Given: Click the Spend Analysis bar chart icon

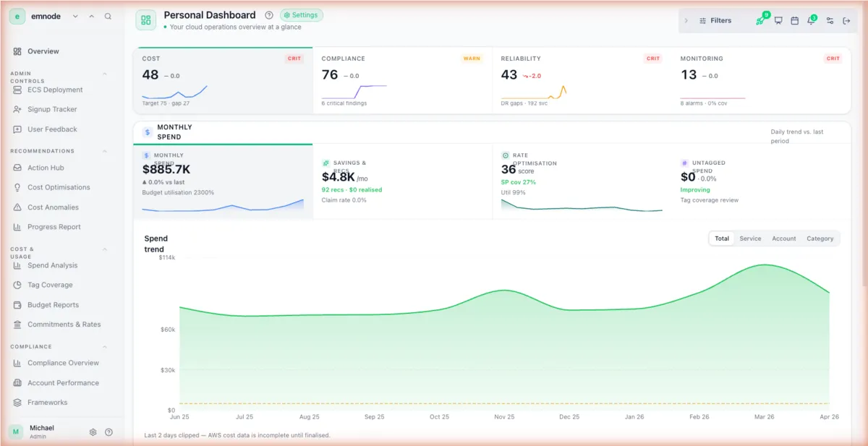Looking at the screenshot, I should (17, 265).
